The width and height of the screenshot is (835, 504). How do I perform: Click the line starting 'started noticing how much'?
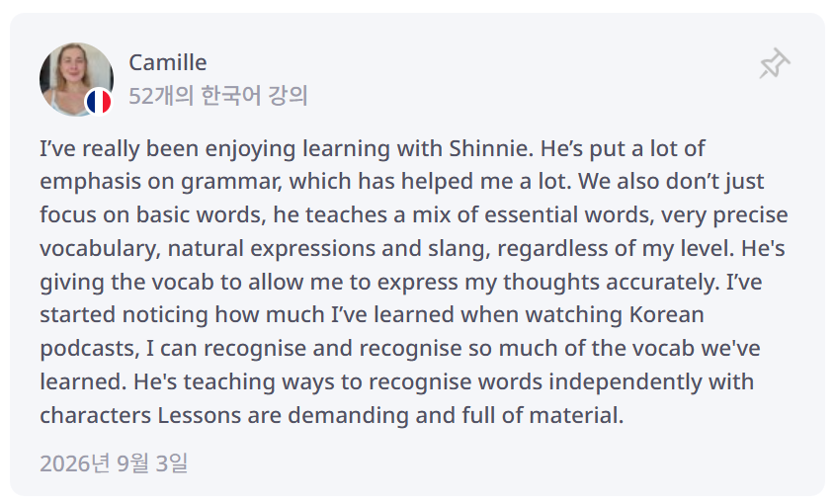(x=373, y=315)
